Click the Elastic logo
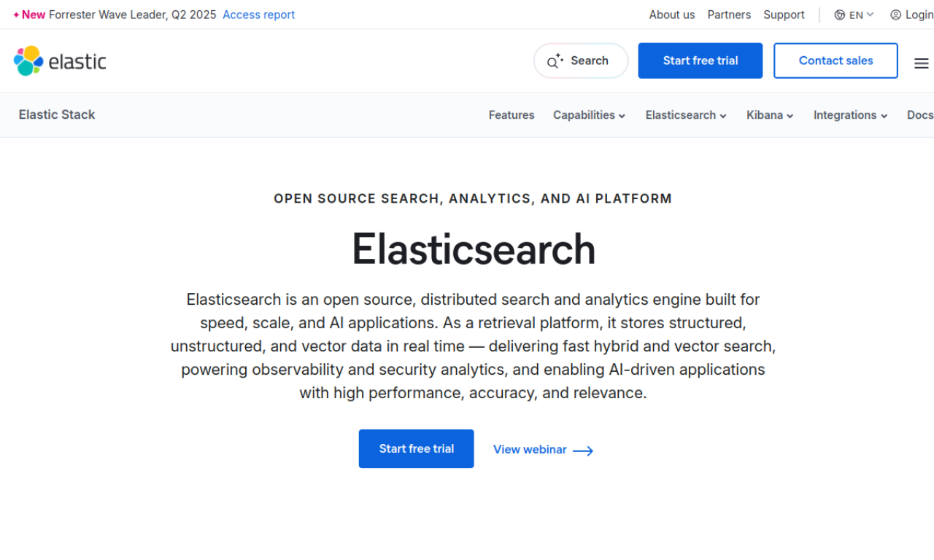Screen dimensions: 934x560 coord(59,61)
